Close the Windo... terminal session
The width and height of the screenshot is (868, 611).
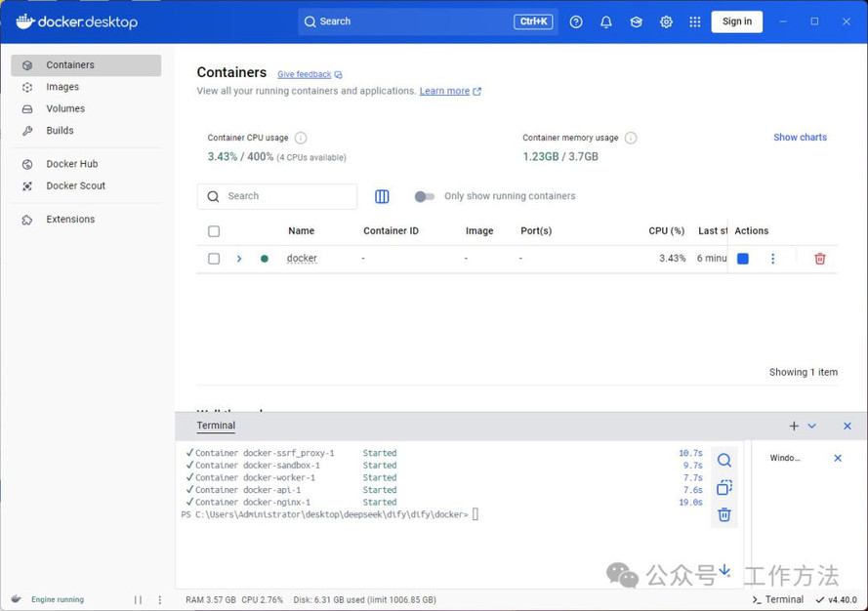click(838, 458)
